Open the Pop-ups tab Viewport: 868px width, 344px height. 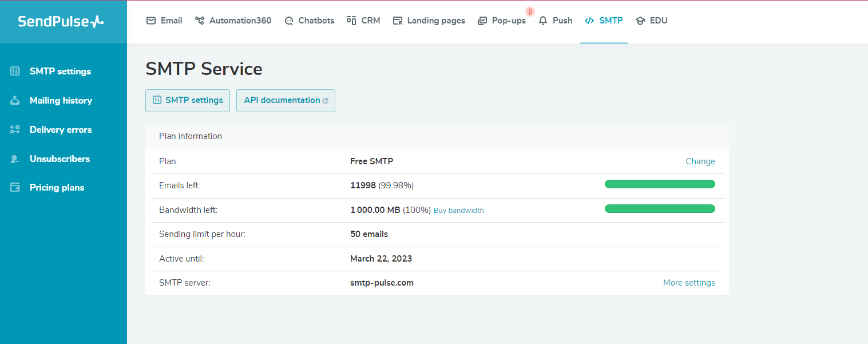click(x=502, y=21)
